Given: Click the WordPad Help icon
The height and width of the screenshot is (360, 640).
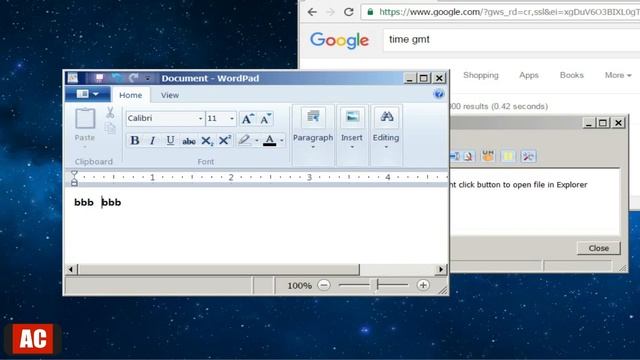Looking at the screenshot, I should click(x=439, y=95).
